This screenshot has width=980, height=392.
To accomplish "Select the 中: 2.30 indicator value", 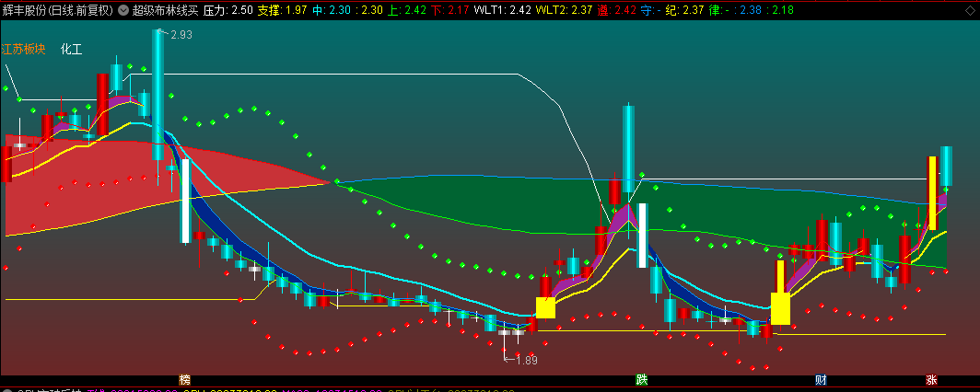I will 330,11.
